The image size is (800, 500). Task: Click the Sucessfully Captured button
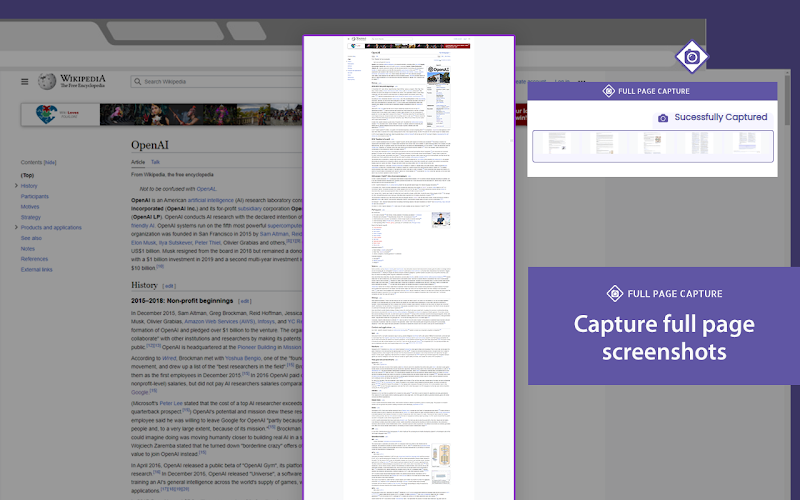click(x=713, y=117)
